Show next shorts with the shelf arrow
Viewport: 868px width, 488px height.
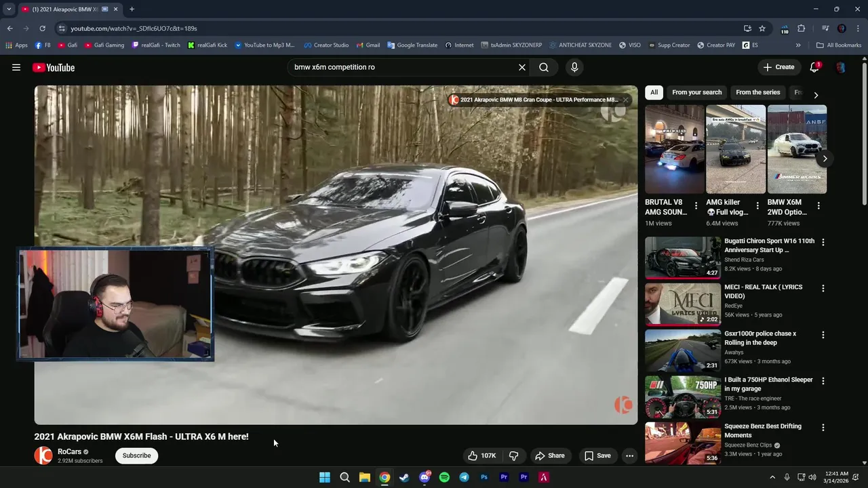click(x=825, y=159)
